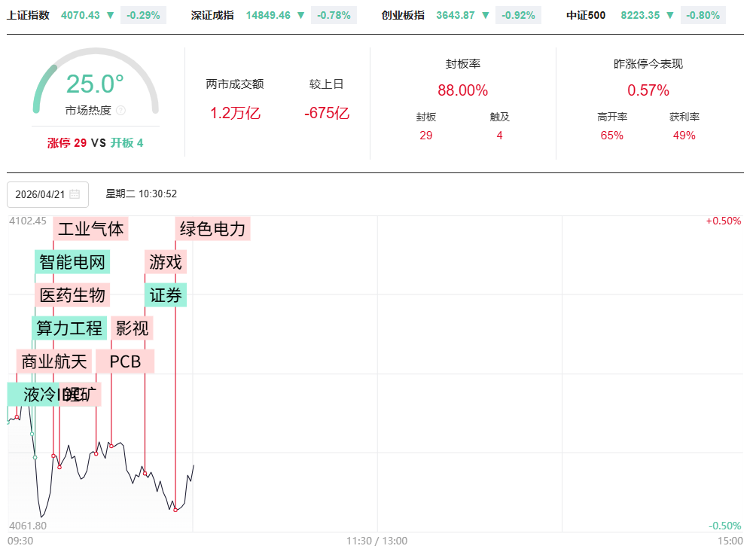Select the 商业航天 sector label
The image size is (756, 558).
pyautogui.click(x=54, y=361)
